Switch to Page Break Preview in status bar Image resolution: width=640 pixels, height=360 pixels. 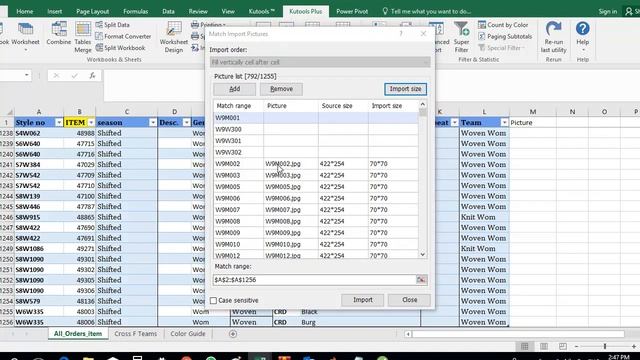(x=562, y=347)
